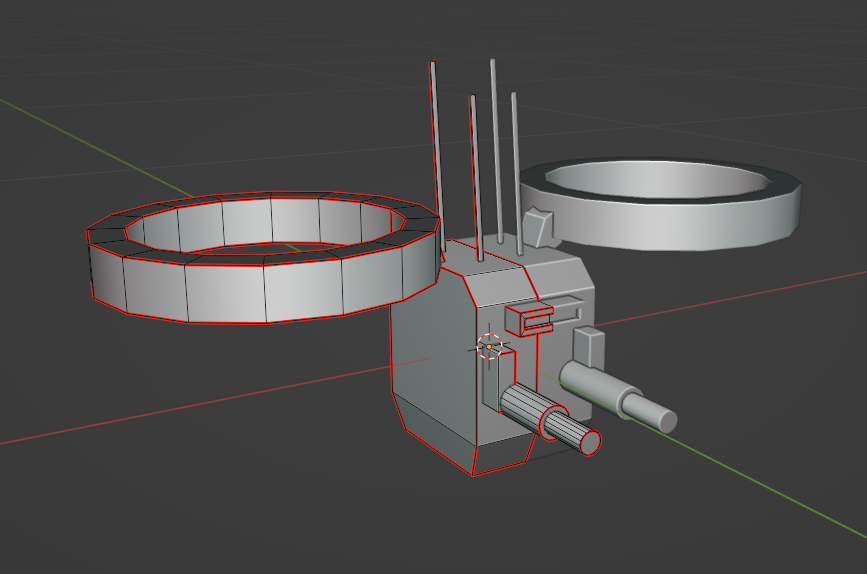Select the knurled cylinder shaft at the front
The height and width of the screenshot is (574, 867).
click(x=550, y=420)
